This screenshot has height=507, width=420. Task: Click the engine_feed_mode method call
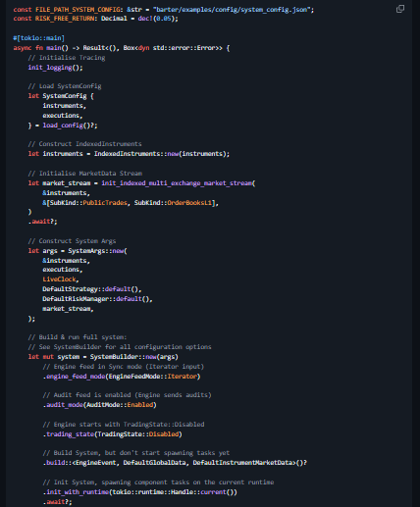point(76,377)
